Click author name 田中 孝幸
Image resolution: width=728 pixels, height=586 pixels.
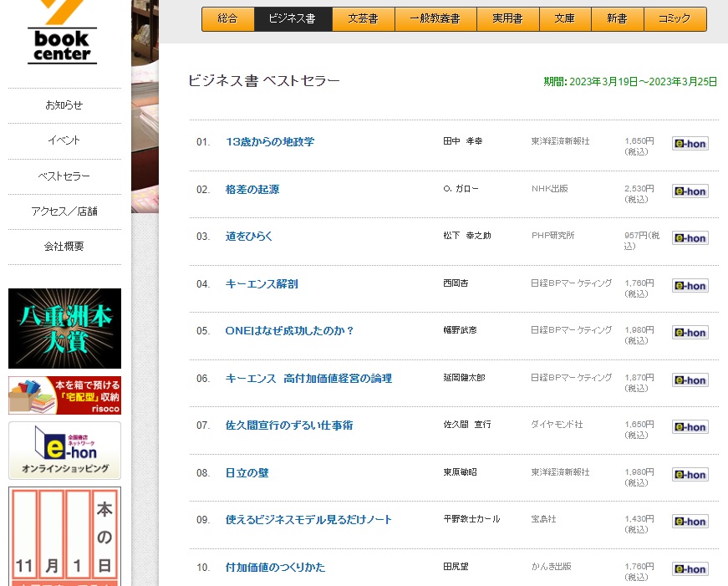tap(463, 141)
